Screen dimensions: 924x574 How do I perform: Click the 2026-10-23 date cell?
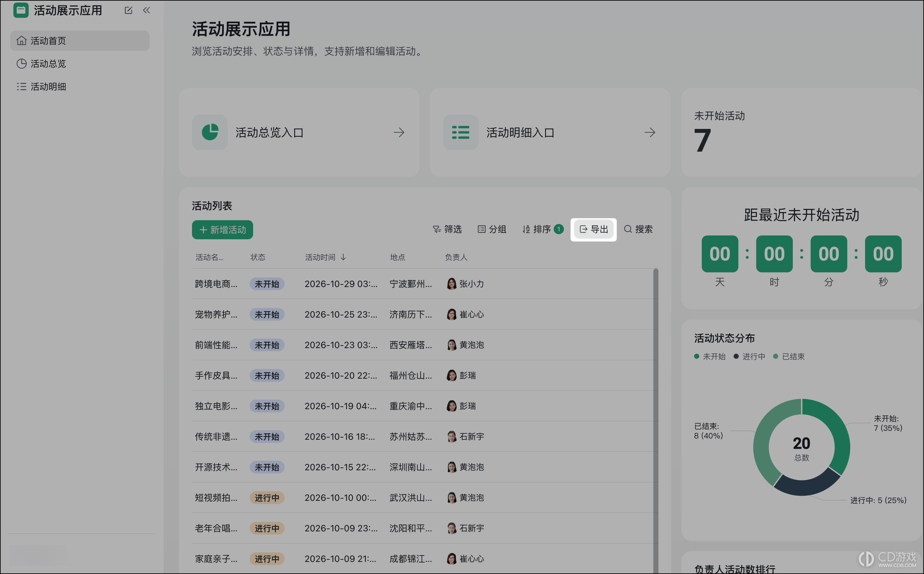click(x=341, y=345)
